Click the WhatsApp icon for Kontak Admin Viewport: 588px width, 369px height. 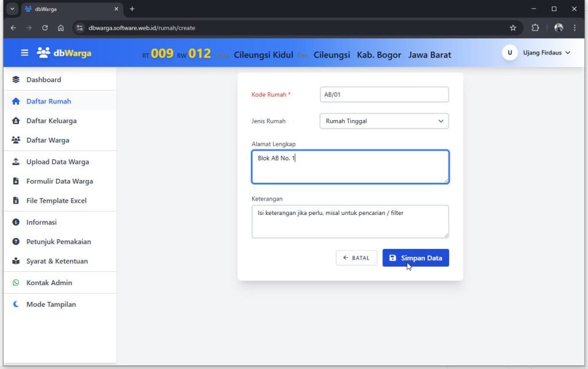(x=16, y=283)
